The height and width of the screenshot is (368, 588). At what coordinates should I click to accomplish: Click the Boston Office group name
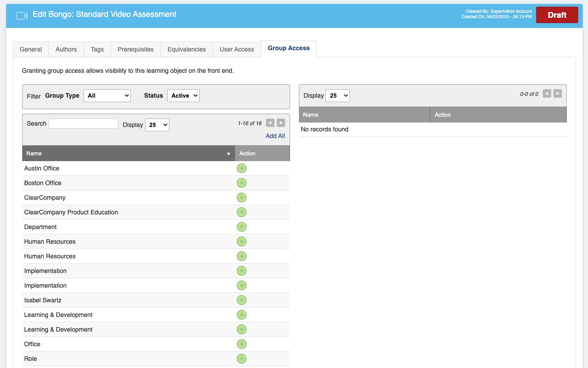43,183
